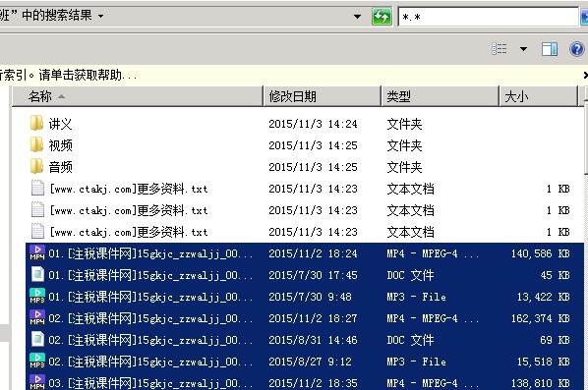Sort by the 类型 column header
Screen dimensions: 588x390
440,96
